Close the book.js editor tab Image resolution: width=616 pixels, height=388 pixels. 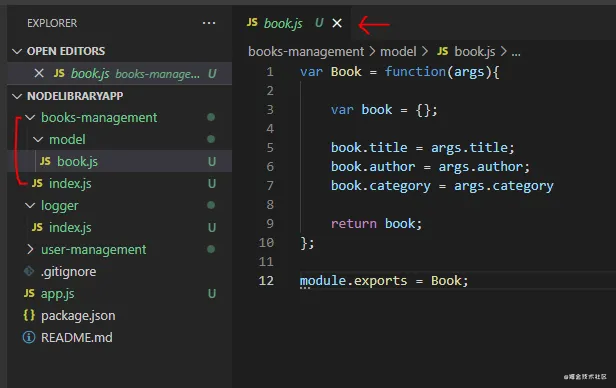337,24
